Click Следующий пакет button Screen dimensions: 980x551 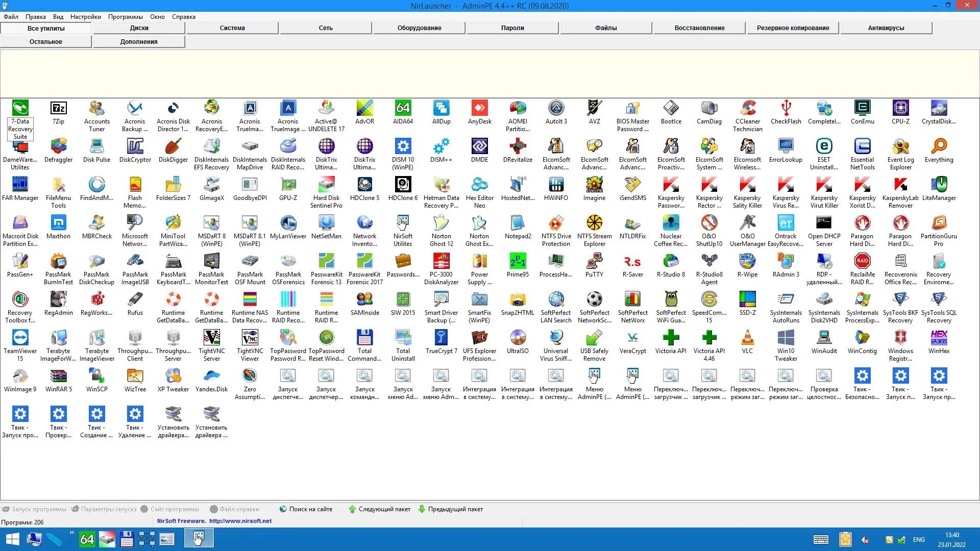tap(380, 509)
